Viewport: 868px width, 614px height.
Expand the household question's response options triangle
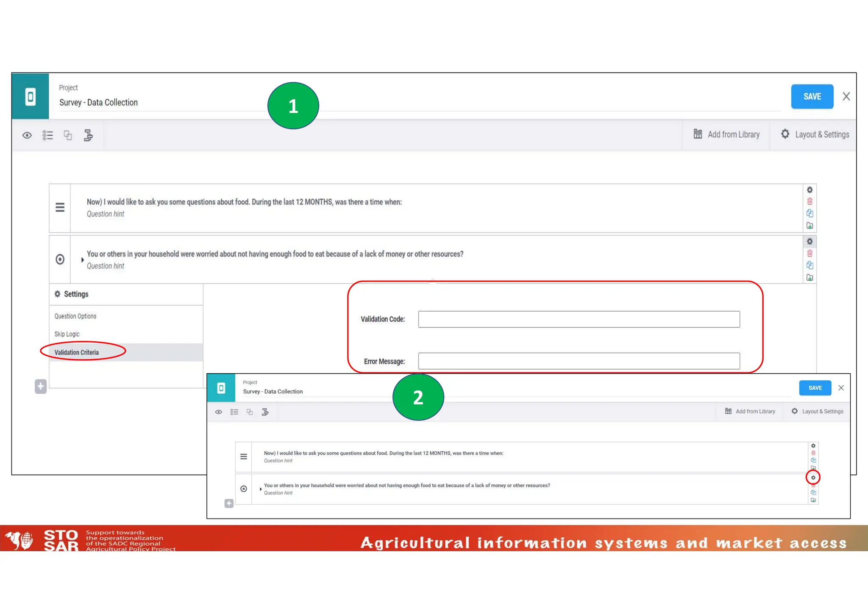(x=82, y=260)
